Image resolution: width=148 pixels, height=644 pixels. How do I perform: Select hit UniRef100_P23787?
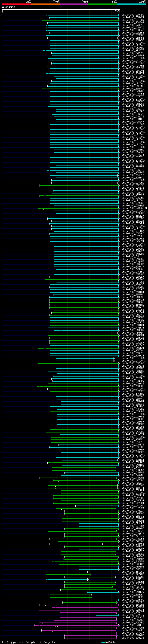133,91
